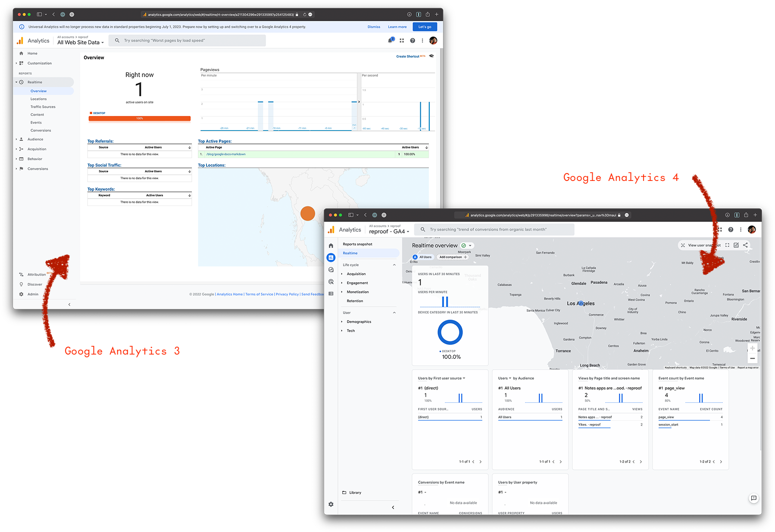775x532 pixels.
Task: Click GA4 search box trend of conversions
Action: click(494, 230)
